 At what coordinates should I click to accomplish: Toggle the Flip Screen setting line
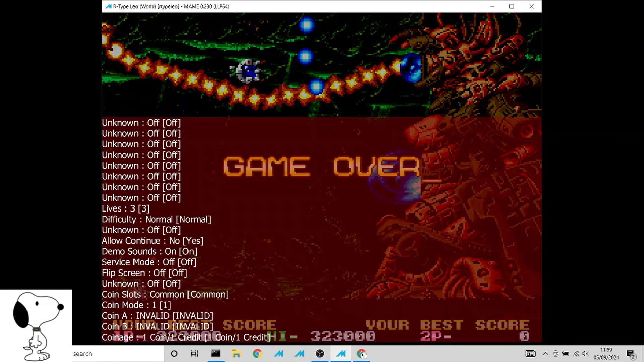coord(144,273)
